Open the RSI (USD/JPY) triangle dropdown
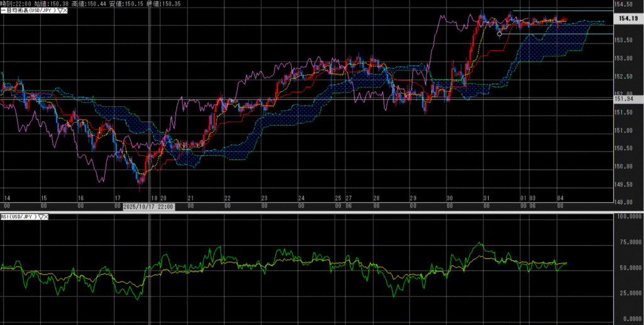Screen dimensions: 644x325 click(42, 217)
